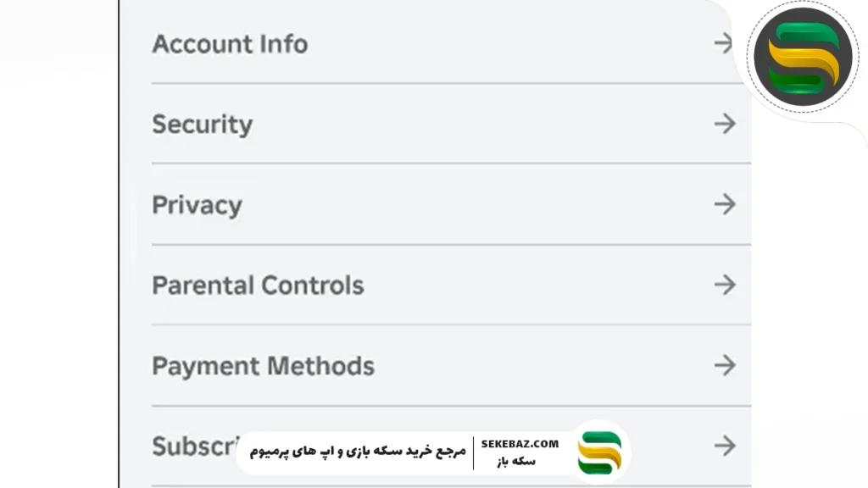Click the arrow icon beside Parental Controls
The width and height of the screenshot is (868, 488).
(x=725, y=285)
